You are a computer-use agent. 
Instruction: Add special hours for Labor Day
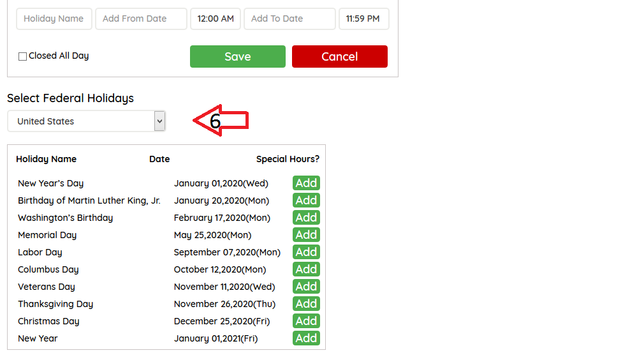coord(306,252)
